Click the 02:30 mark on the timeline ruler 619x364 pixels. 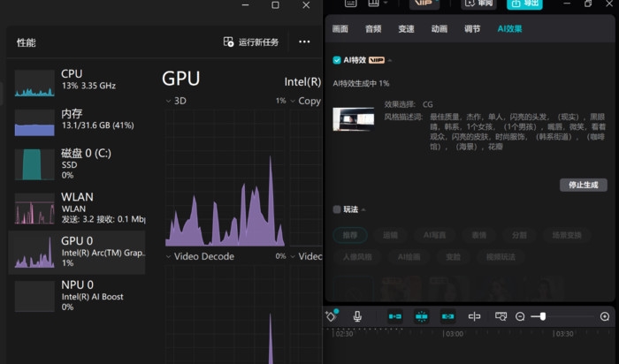pos(344,334)
